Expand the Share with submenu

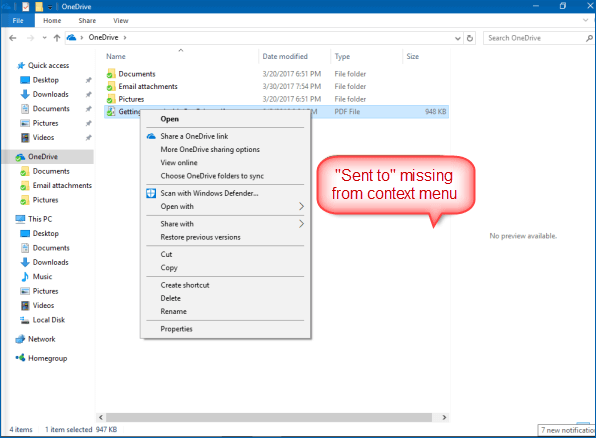[x=225, y=224]
